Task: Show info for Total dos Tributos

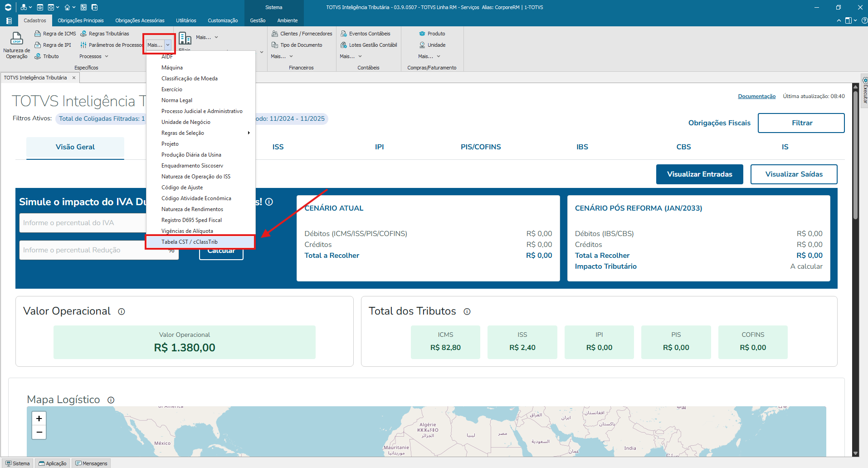Action: pyautogui.click(x=467, y=311)
